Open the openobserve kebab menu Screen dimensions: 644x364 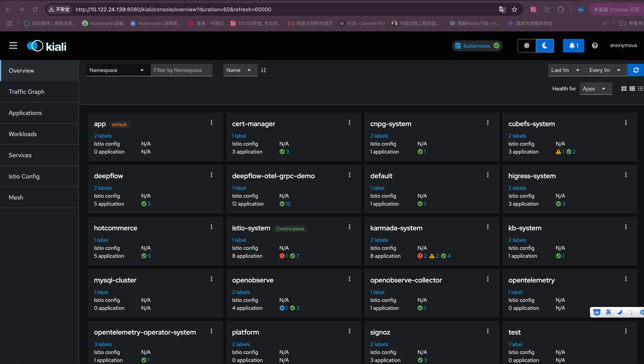(350, 279)
